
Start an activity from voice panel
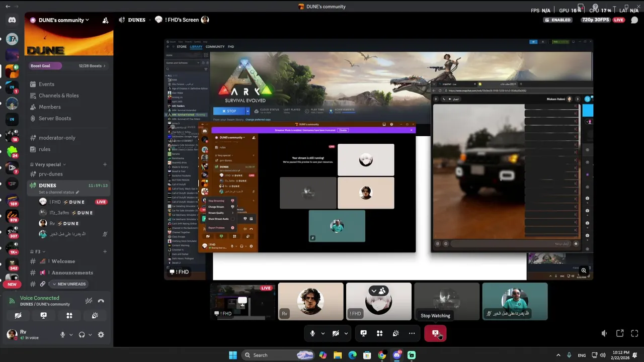point(69,316)
